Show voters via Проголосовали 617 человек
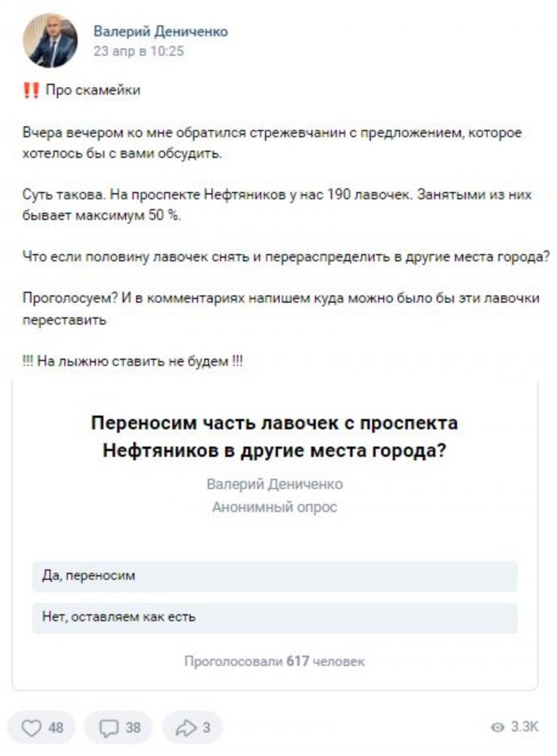 pyautogui.click(x=274, y=661)
